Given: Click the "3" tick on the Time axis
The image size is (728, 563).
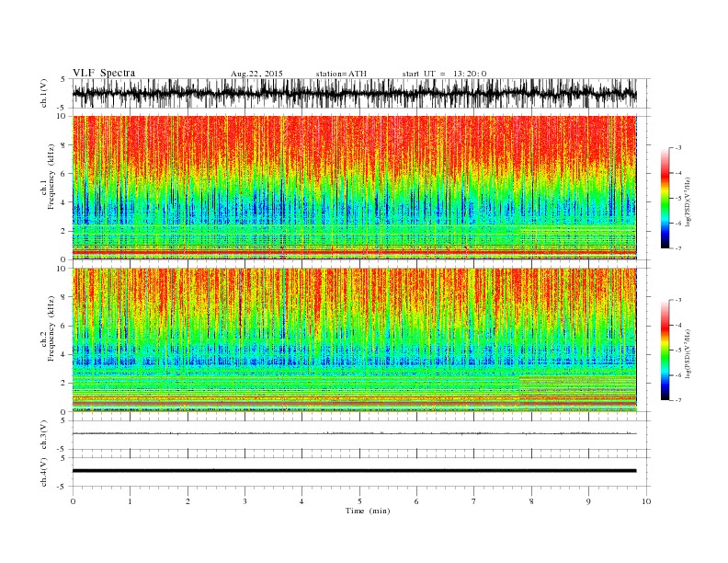Looking at the screenshot, I should click(245, 501).
